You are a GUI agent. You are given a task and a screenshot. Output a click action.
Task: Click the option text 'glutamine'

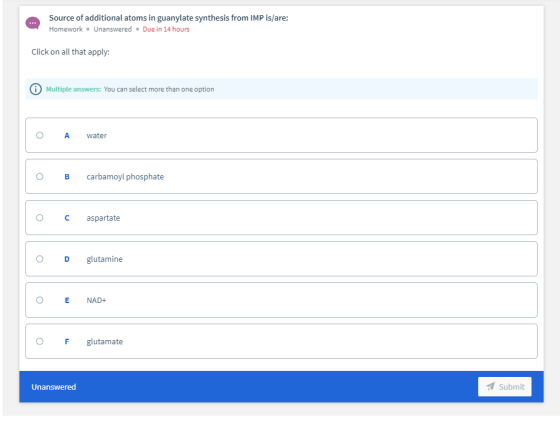tap(104, 259)
